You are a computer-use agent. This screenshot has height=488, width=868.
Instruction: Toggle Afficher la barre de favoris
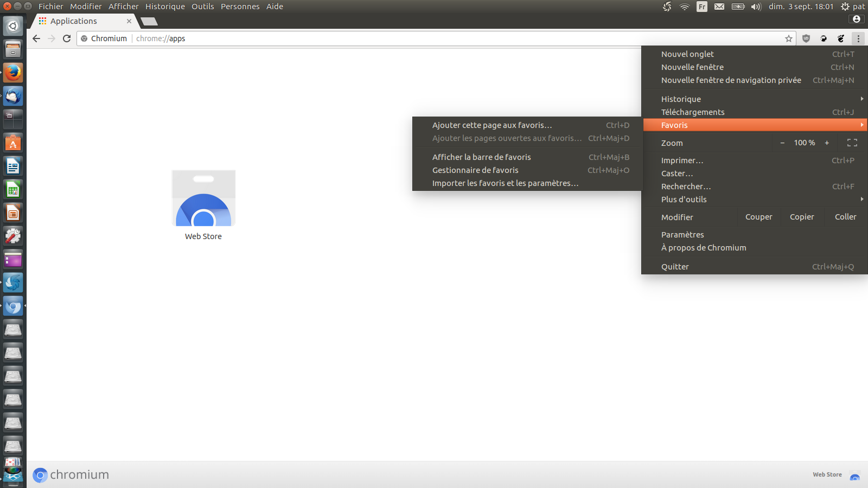click(x=481, y=157)
